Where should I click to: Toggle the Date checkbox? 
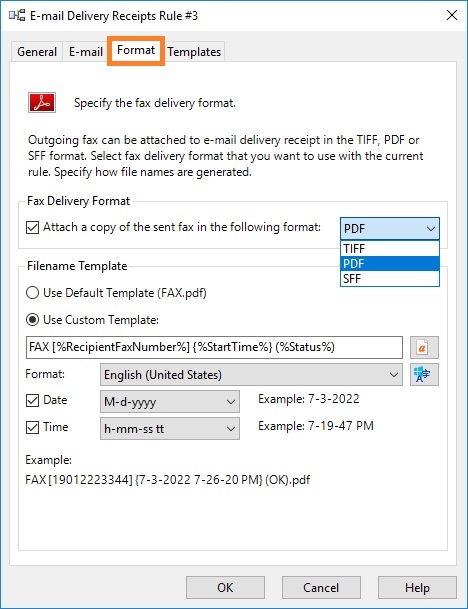click(x=33, y=400)
